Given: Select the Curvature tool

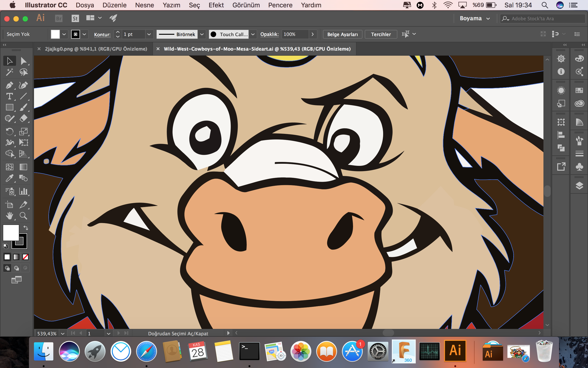Looking at the screenshot, I should (x=23, y=85).
